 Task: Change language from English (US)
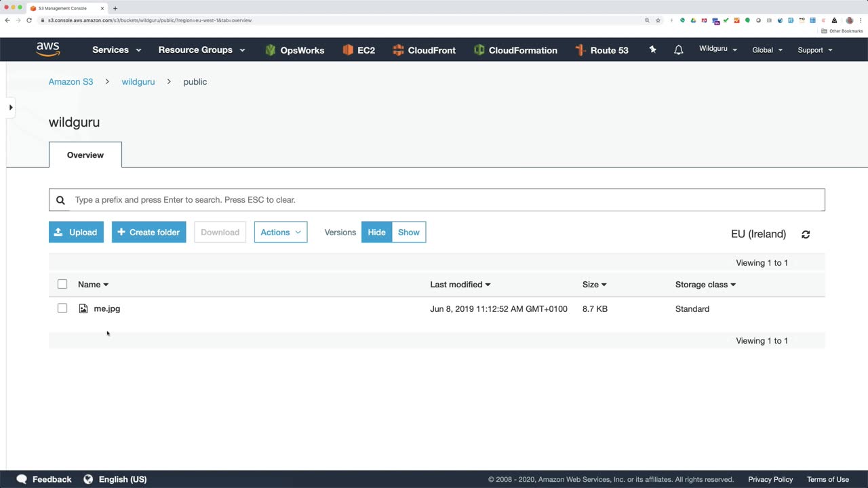115,479
